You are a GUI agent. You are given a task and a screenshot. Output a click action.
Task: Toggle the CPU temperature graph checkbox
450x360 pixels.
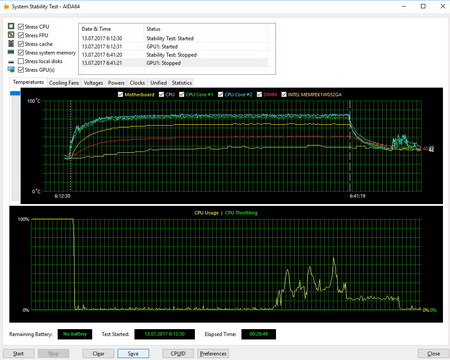(161, 95)
